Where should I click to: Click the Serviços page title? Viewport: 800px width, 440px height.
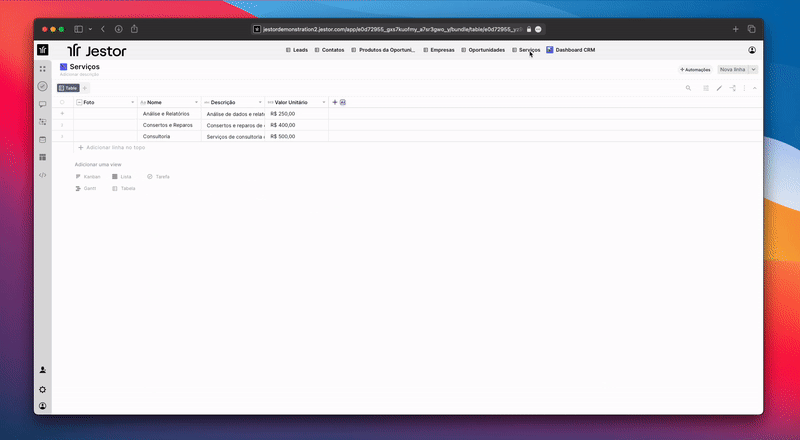(x=85, y=67)
